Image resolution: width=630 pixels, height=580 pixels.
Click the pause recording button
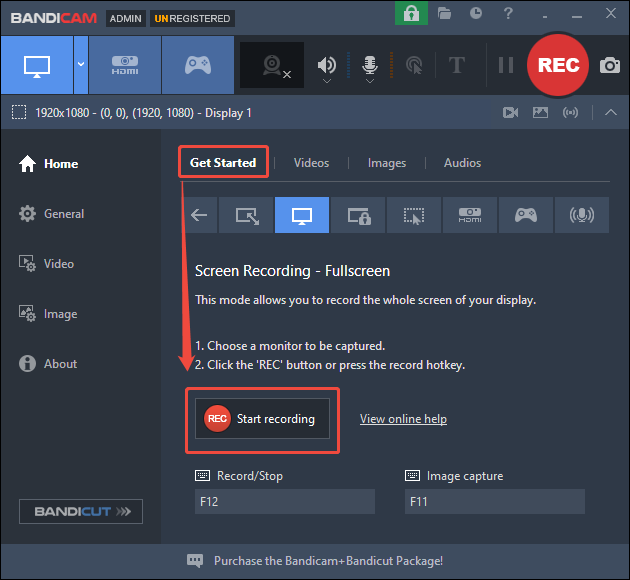point(506,65)
